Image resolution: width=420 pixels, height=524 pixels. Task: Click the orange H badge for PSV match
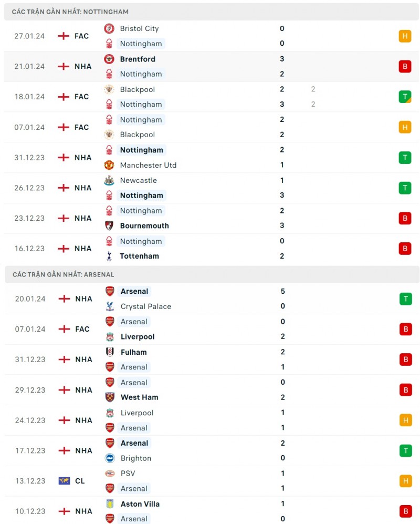(x=405, y=481)
